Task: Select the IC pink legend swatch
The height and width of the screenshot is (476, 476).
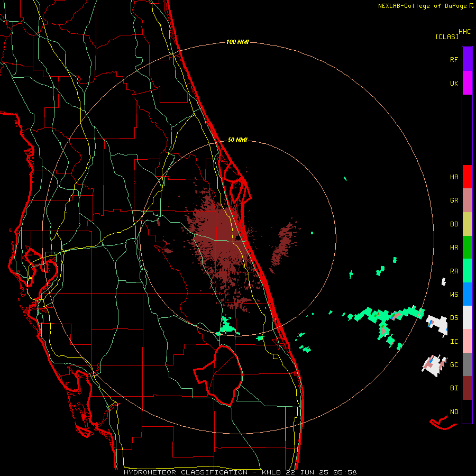Action: point(467,341)
